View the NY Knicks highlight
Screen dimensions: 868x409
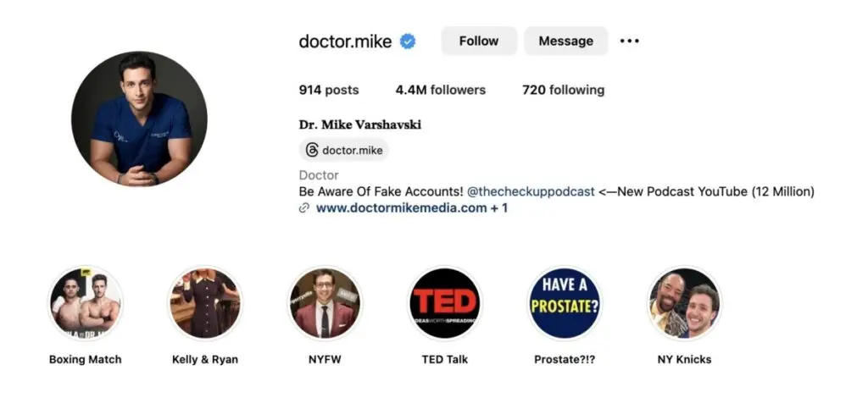tap(684, 303)
